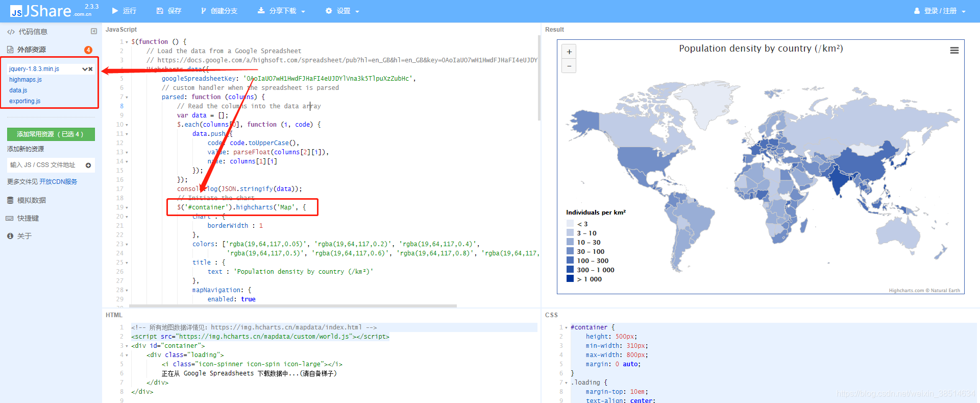Click the CSS panel label
Viewport: 980px width, 403px height.
(551, 315)
